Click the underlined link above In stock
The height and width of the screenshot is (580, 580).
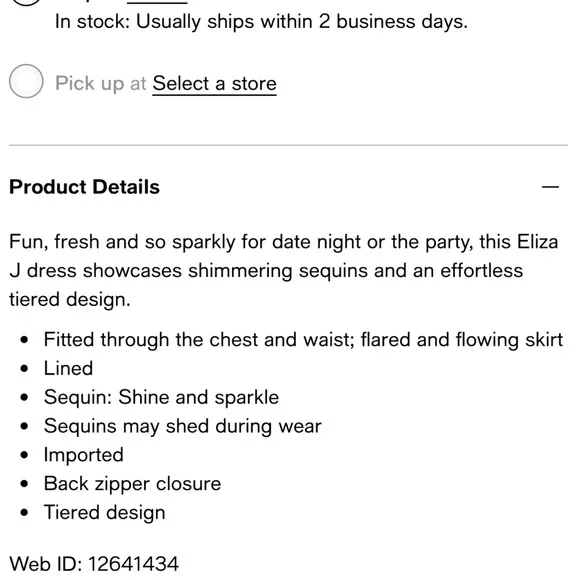(x=157, y=2)
